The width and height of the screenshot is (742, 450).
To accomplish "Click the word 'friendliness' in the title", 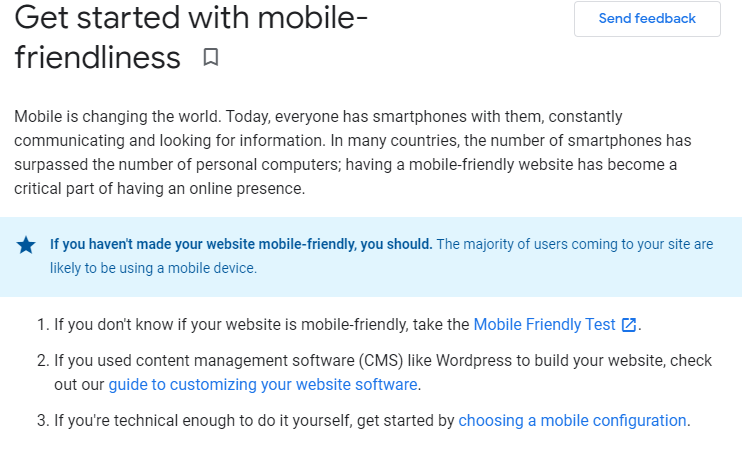I will pos(97,58).
